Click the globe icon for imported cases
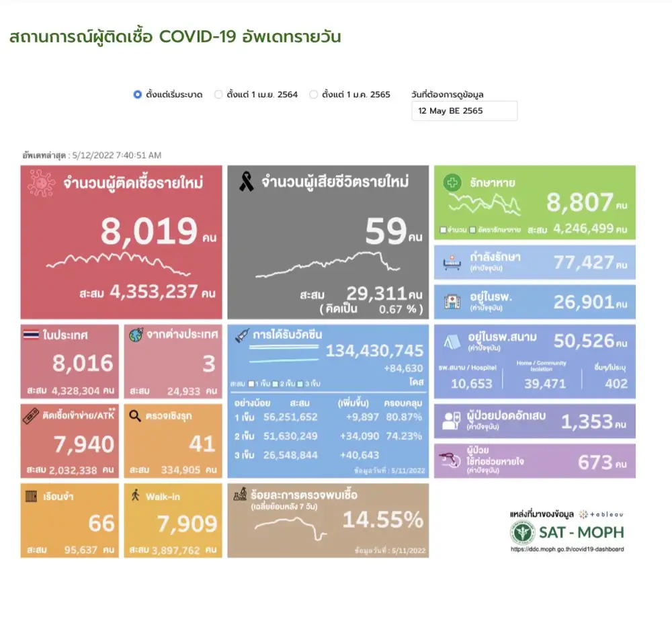Image resolution: width=672 pixels, height=617 pixels. [135, 335]
